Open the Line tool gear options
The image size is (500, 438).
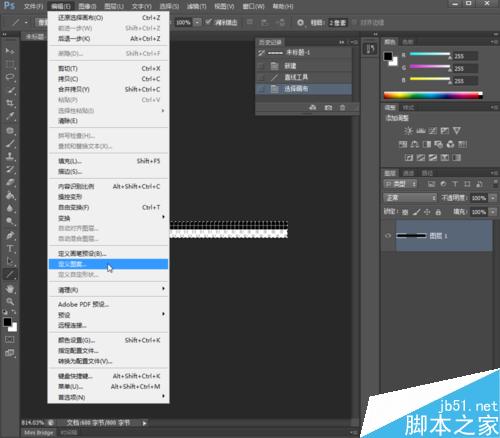click(x=300, y=23)
